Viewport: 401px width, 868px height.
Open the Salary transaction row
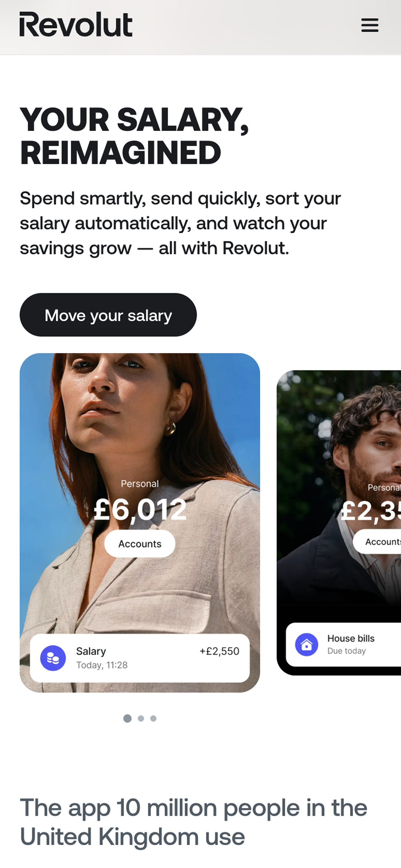point(140,658)
